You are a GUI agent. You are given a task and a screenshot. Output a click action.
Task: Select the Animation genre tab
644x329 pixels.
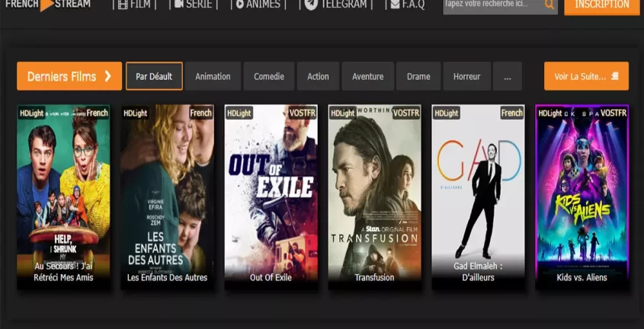coord(213,76)
